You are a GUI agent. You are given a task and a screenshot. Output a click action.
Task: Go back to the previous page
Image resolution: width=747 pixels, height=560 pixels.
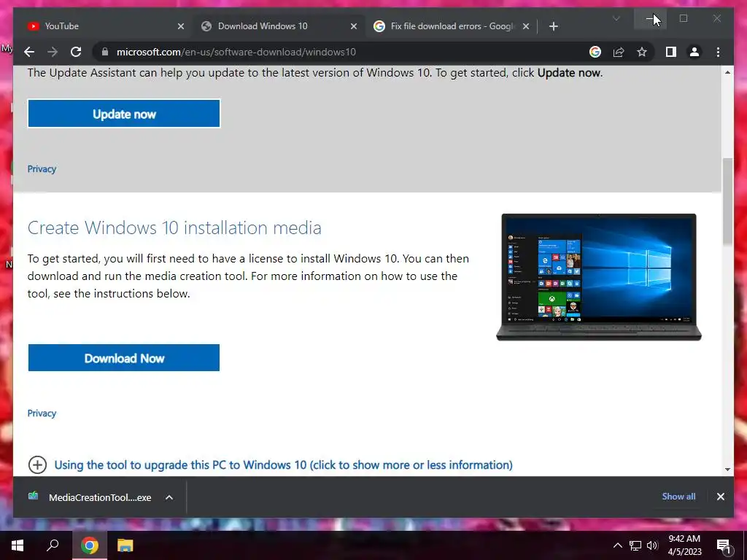[x=29, y=52]
